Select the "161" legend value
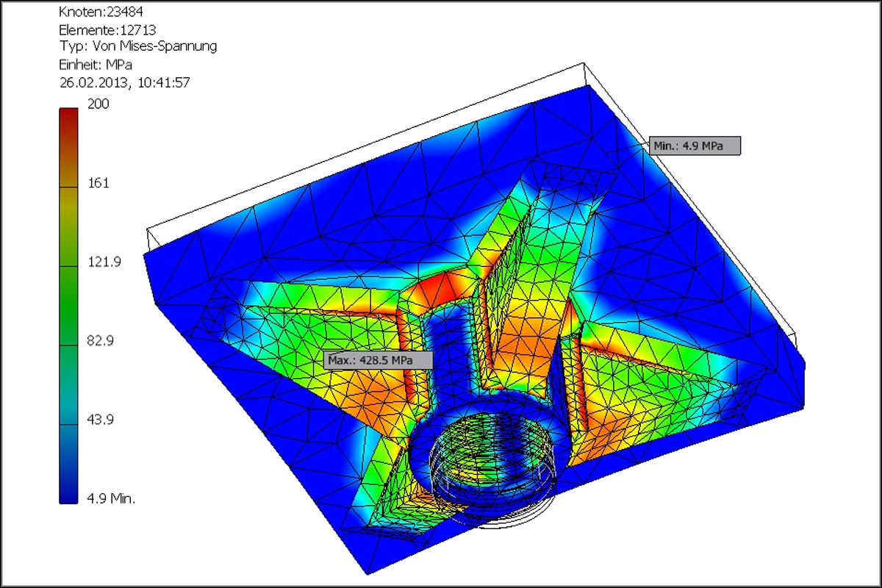Image resolution: width=882 pixels, height=588 pixels. tap(98, 183)
